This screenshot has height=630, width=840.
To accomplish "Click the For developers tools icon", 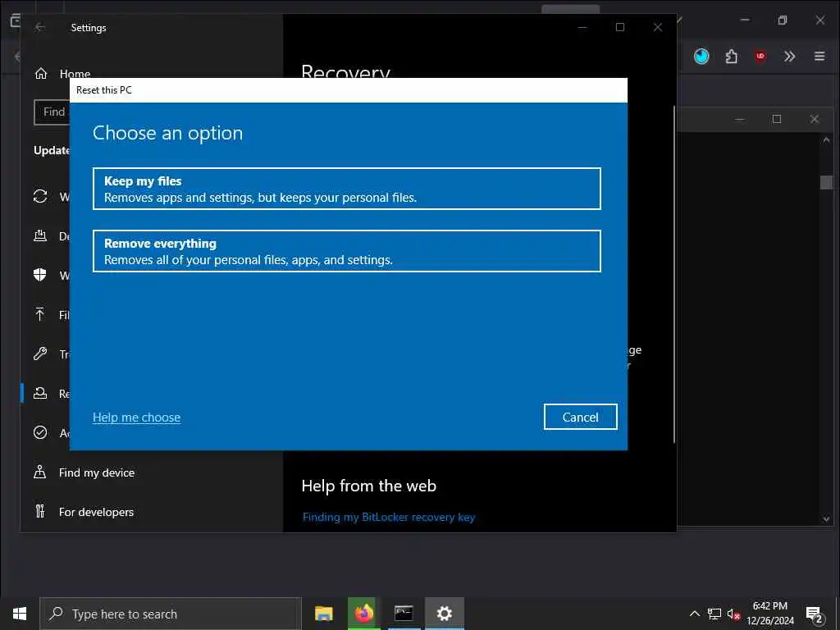I will pos(40,511).
